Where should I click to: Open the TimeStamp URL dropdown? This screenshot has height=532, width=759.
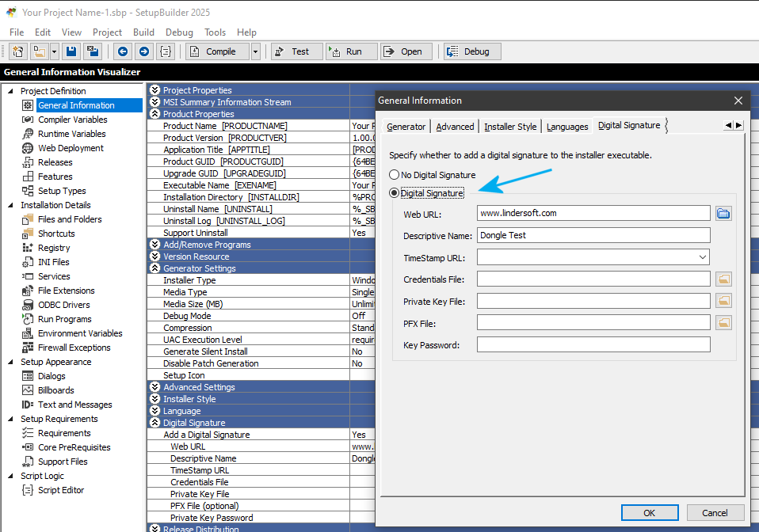(x=704, y=256)
